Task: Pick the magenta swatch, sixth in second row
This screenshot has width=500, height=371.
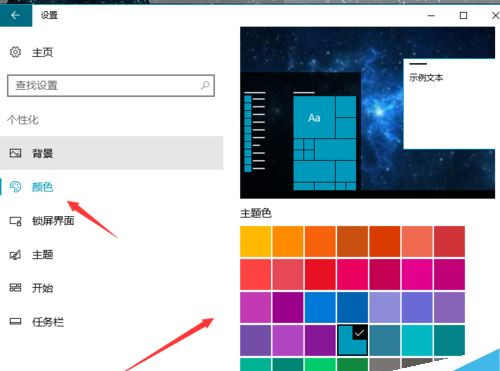Action: click(417, 274)
